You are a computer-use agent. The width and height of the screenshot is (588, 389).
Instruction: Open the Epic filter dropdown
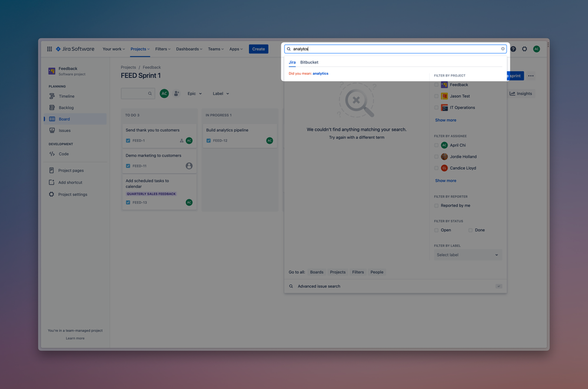pyautogui.click(x=195, y=94)
